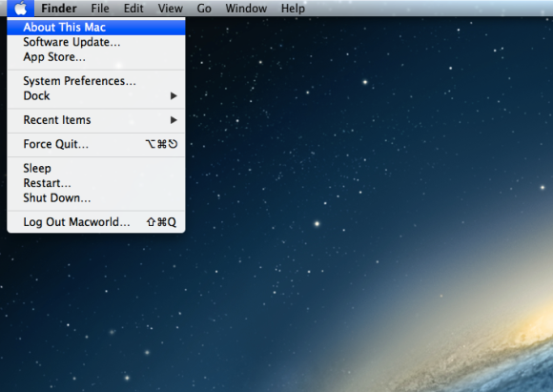553x392 pixels.
Task: Choose Software Update… from Apple menu
Action: coord(96,42)
